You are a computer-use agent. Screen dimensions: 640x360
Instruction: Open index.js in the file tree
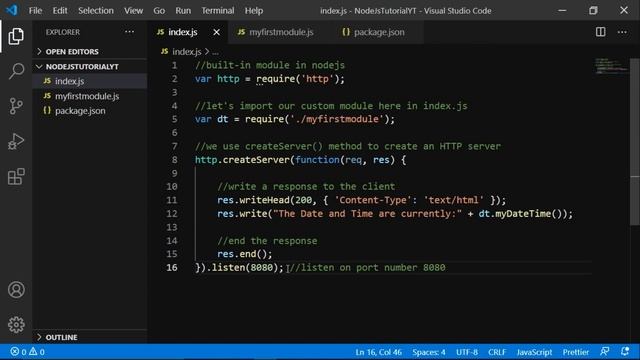click(90, 81)
